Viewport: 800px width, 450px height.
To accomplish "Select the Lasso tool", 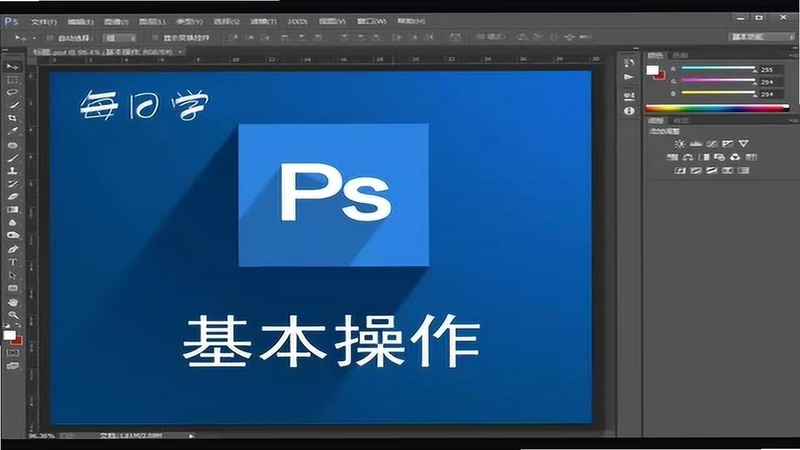I will 12,92.
